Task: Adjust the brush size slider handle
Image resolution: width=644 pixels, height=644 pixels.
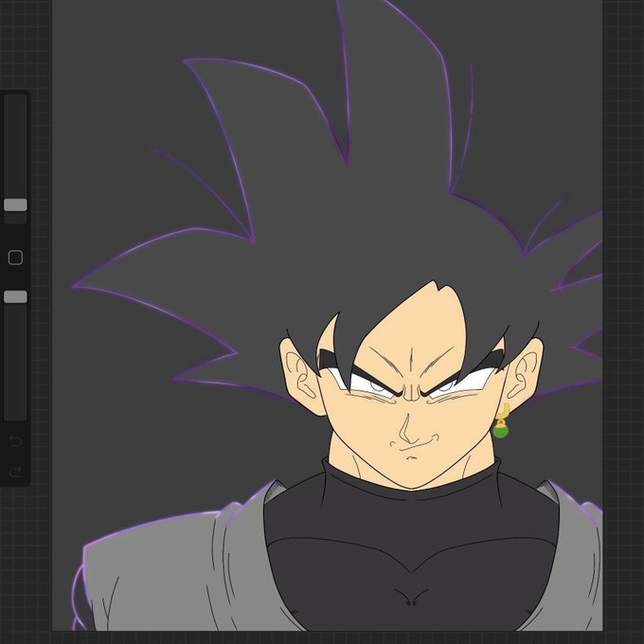Action: 15,205
